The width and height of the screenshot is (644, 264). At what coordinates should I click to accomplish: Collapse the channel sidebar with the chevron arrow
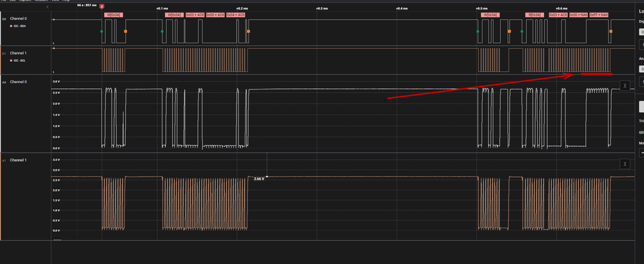pos(47,7)
